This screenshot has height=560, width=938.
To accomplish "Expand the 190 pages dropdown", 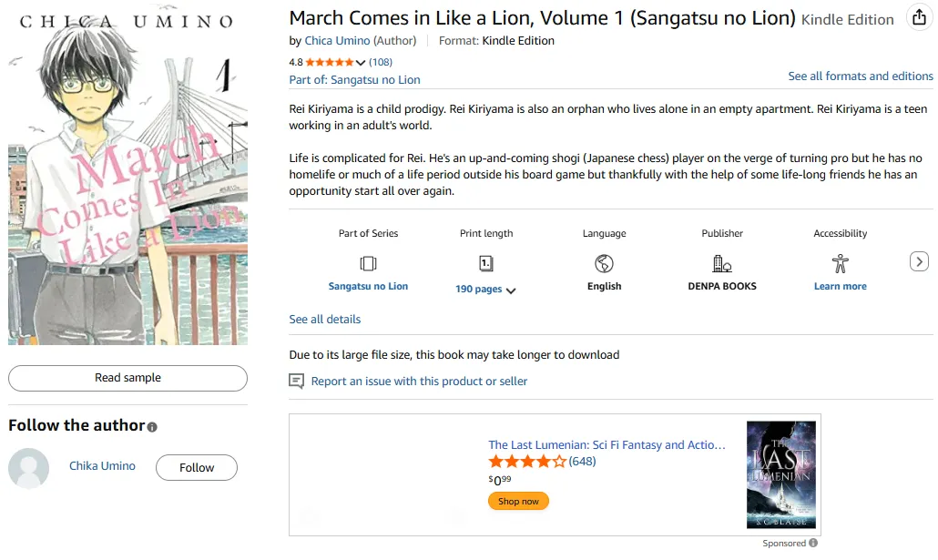I will [510, 290].
